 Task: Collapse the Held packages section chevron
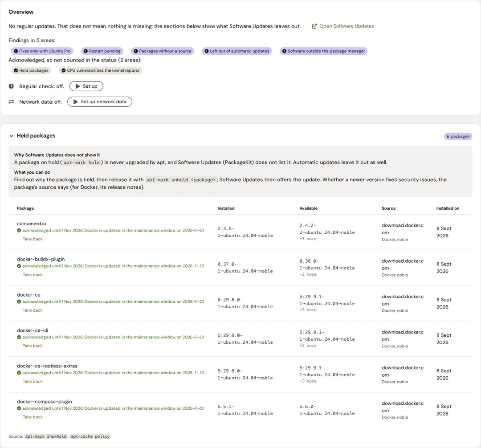point(11,136)
